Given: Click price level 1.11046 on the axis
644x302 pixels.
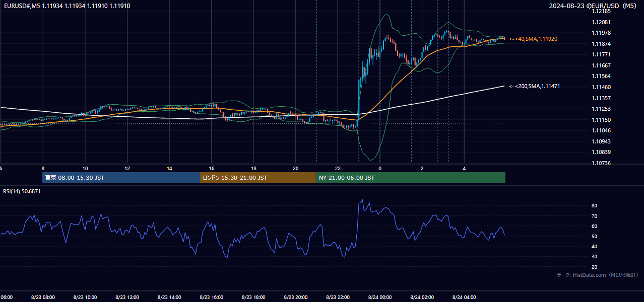Looking at the screenshot, I should point(601,130).
